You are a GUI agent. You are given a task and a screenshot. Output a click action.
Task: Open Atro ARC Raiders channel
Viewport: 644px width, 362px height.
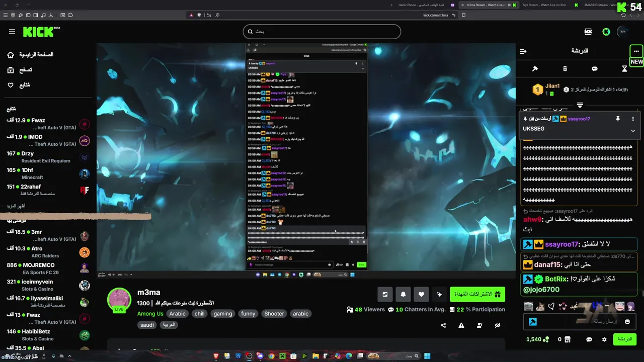[x=48, y=252]
